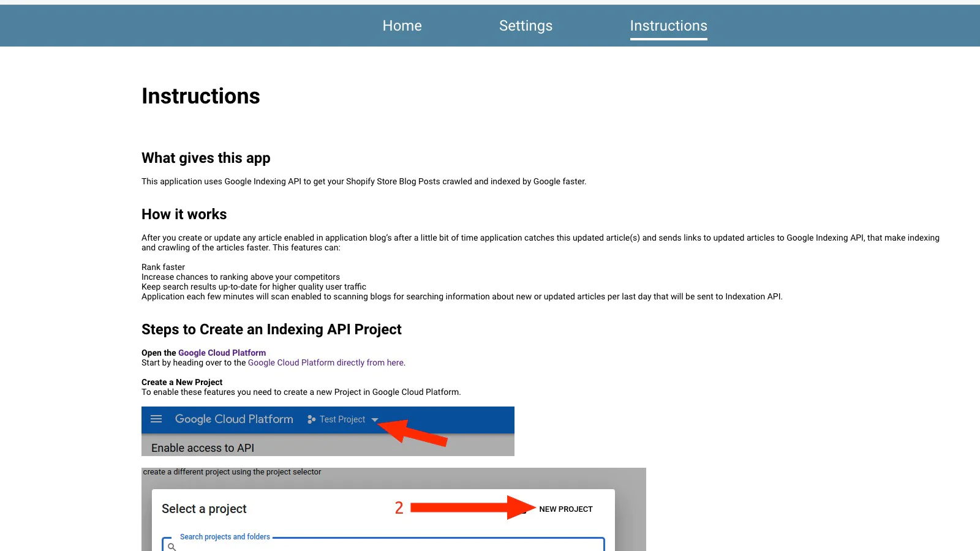Click the hamburger menu icon in screenshot
The height and width of the screenshot is (551, 980).
156,419
